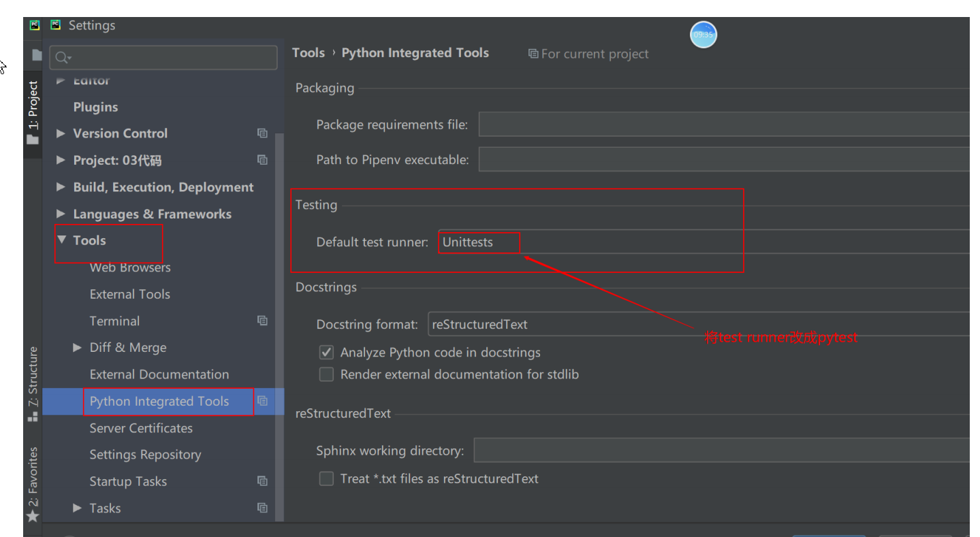Image resolution: width=980 pixels, height=537 pixels.
Task: Check Treat *.txt files as reStructuredText
Action: (x=327, y=478)
